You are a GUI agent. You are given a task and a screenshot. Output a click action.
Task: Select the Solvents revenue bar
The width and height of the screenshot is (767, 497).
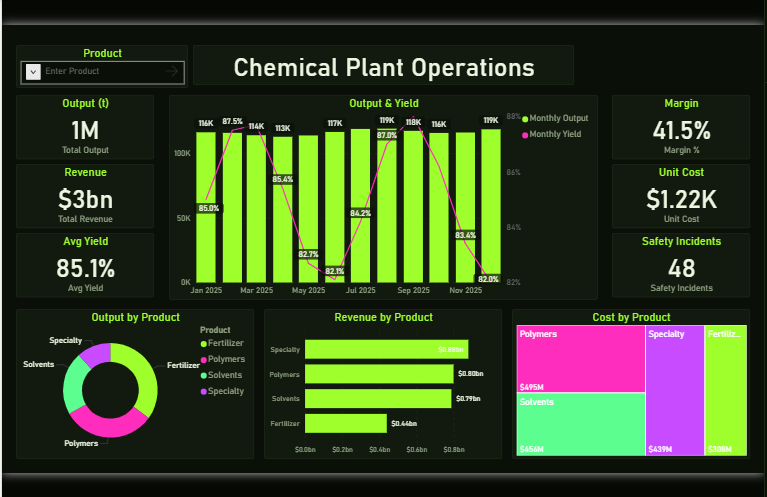[x=378, y=399]
